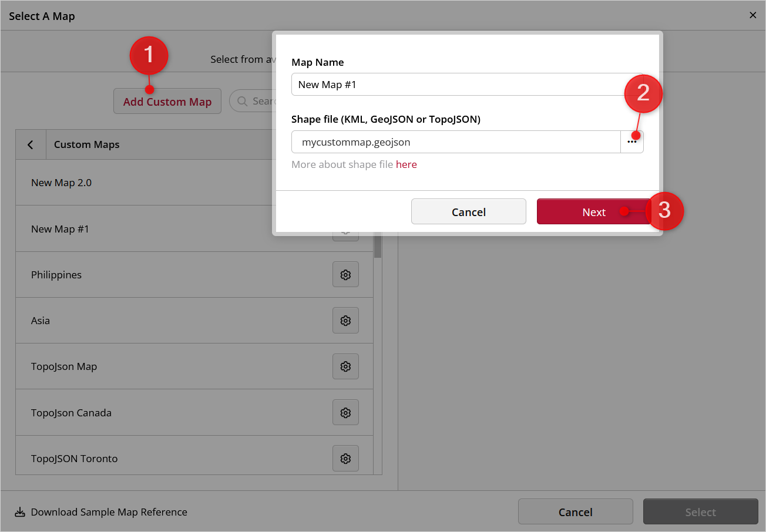
Task: Cancel the add custom map dialog
Action: (x=468, y=211)
